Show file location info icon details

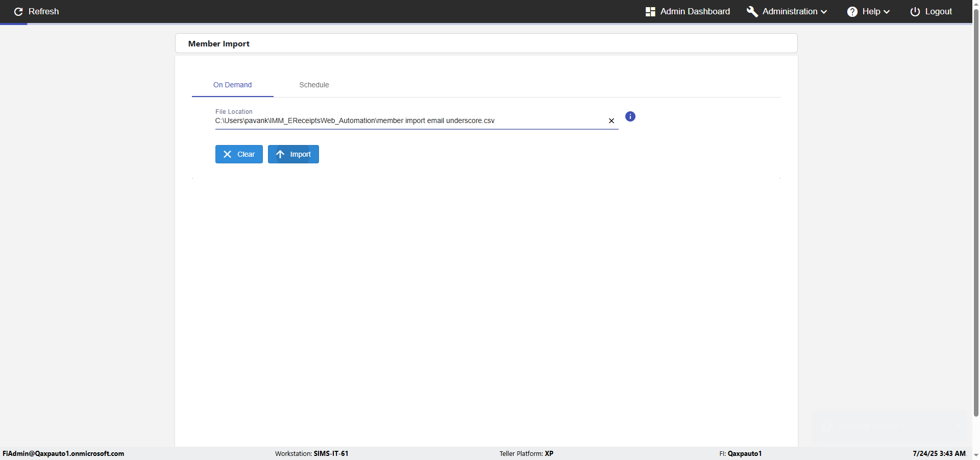coord(630,116)
